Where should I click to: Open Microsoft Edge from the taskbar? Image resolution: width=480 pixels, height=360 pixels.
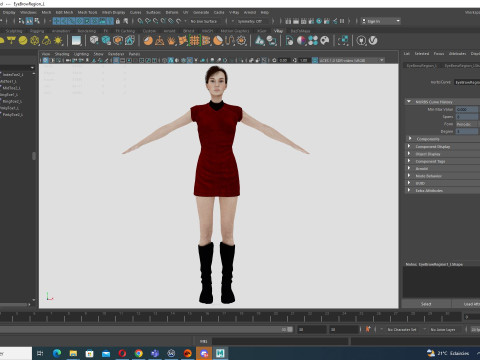point(57,353)
